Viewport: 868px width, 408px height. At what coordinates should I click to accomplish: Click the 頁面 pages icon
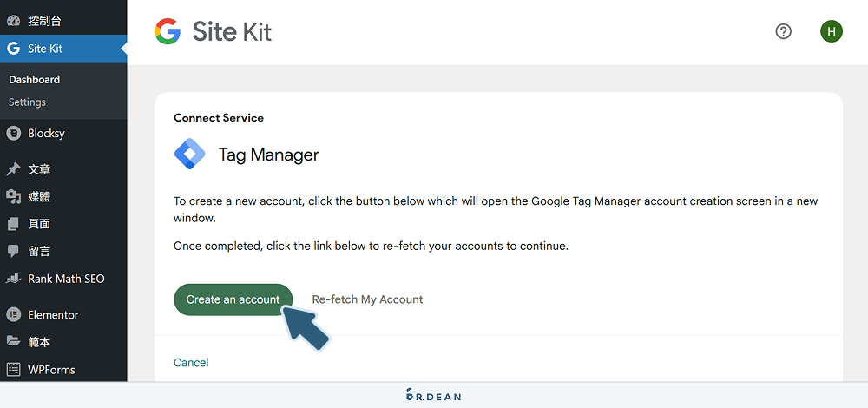(13, 224)
